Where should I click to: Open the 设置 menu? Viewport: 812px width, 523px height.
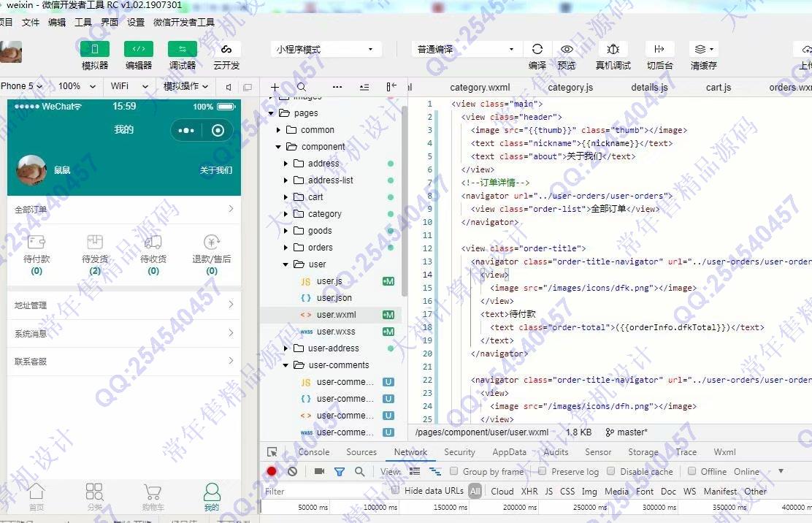136,22
